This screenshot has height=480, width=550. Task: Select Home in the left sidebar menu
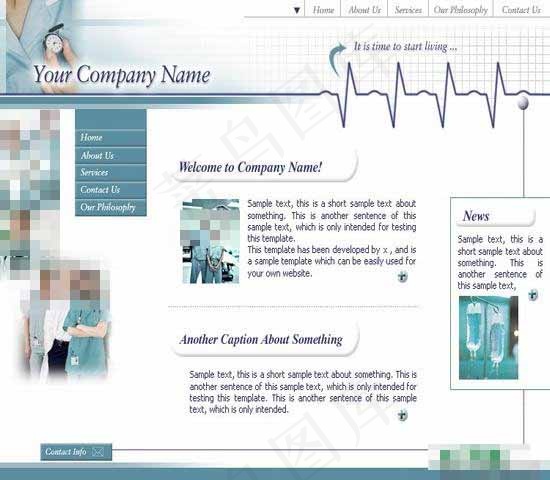point(111,138)
